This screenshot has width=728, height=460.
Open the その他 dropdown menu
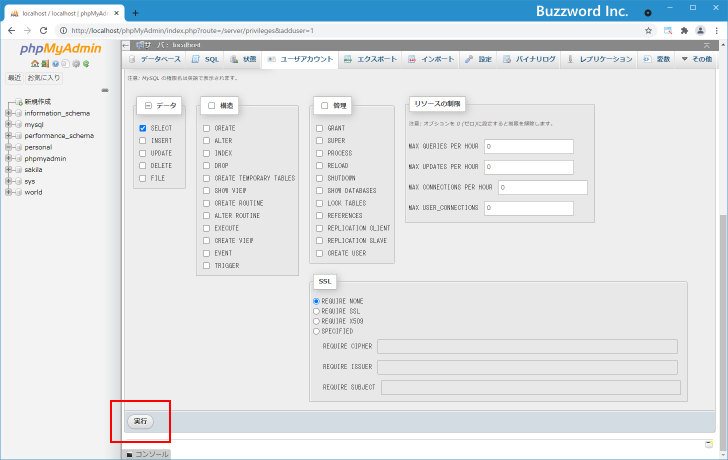point(696,59)
